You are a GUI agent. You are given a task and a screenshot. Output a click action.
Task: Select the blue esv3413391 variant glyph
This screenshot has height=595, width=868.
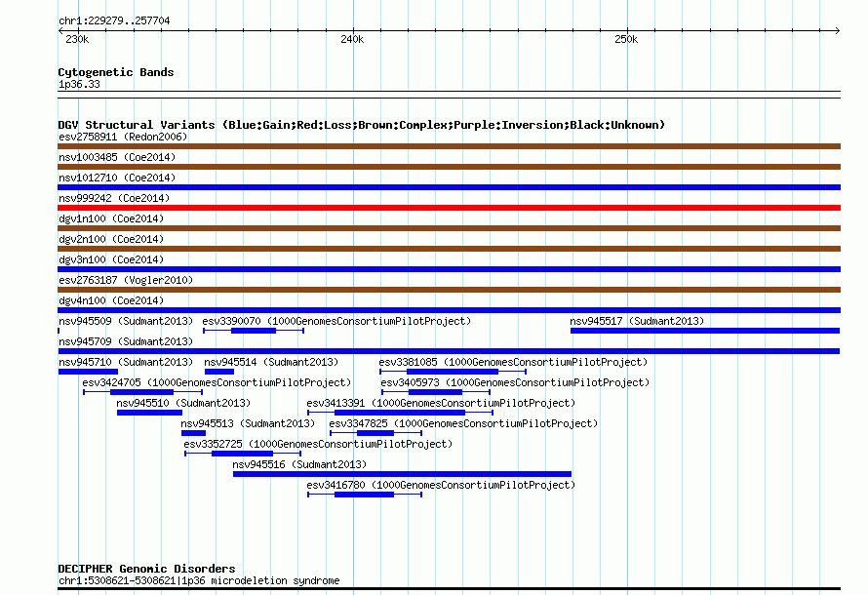coord(400,413)
